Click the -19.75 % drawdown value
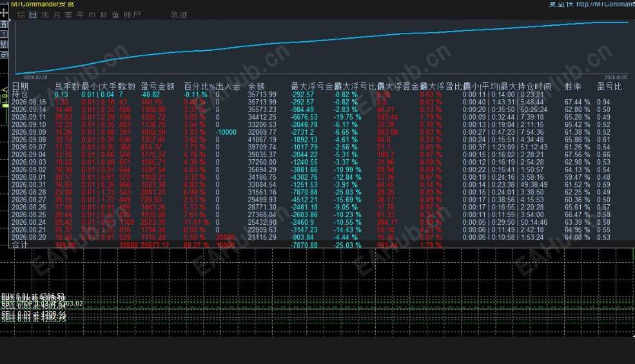 coord(347,117)
